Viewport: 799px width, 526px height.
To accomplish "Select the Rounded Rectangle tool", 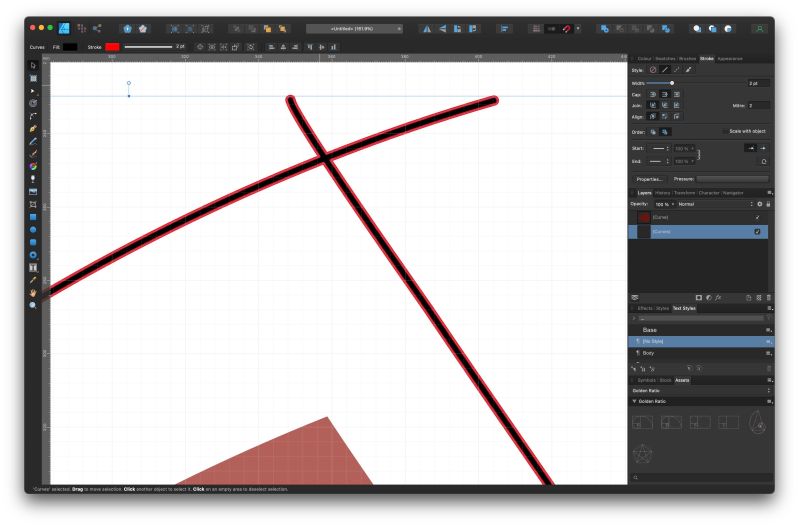I will coord(33,242).
